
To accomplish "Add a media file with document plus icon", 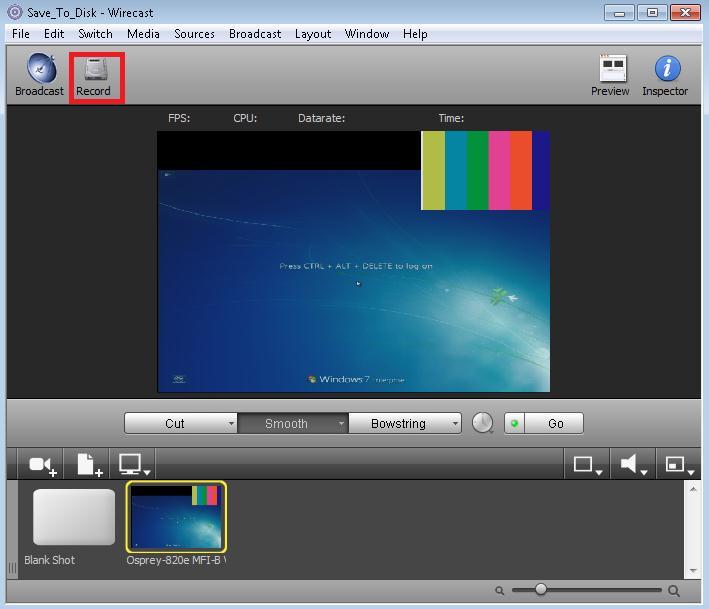I will point(90,465).
